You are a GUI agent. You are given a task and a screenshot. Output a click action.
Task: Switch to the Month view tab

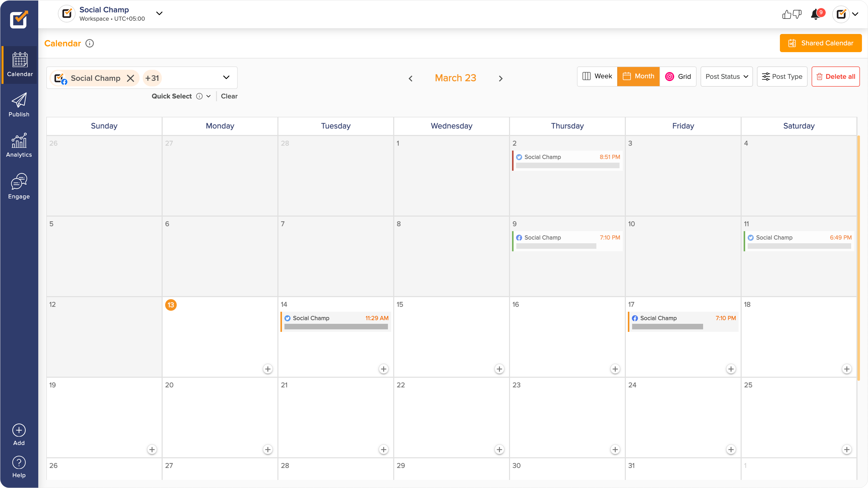tap(638, 77)
